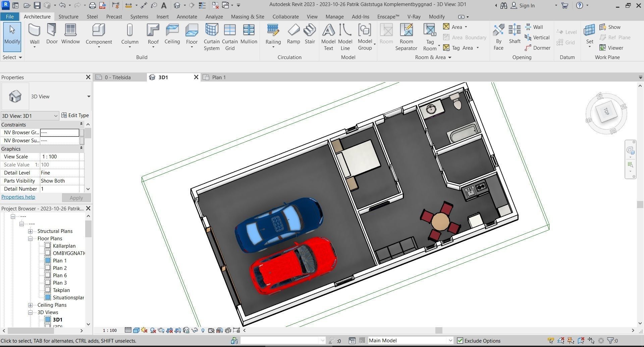Image resolution: width=644 pixels, height=347 pixels.
Task: Select Situationsplan in Floor Plans
Action: (x=68, y=298)
